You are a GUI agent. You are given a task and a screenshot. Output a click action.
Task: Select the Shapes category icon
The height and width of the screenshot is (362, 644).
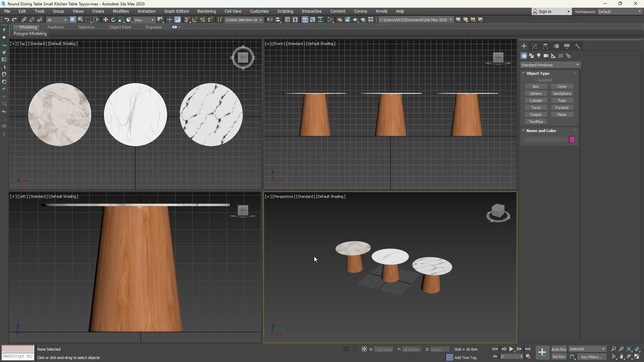tap(531, 56)
